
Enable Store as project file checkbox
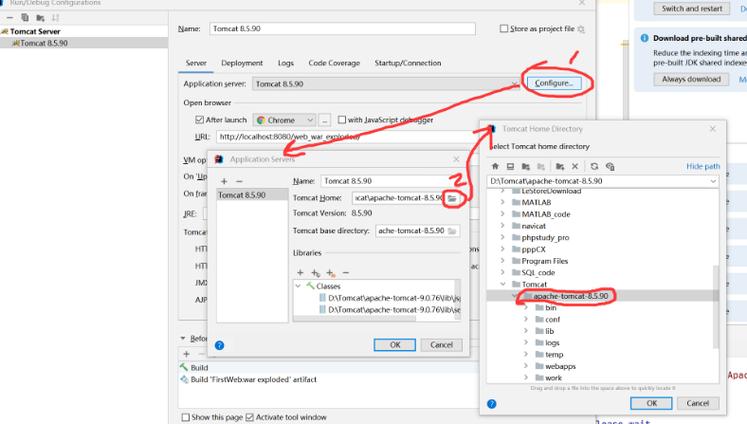[x=504, y=29]
